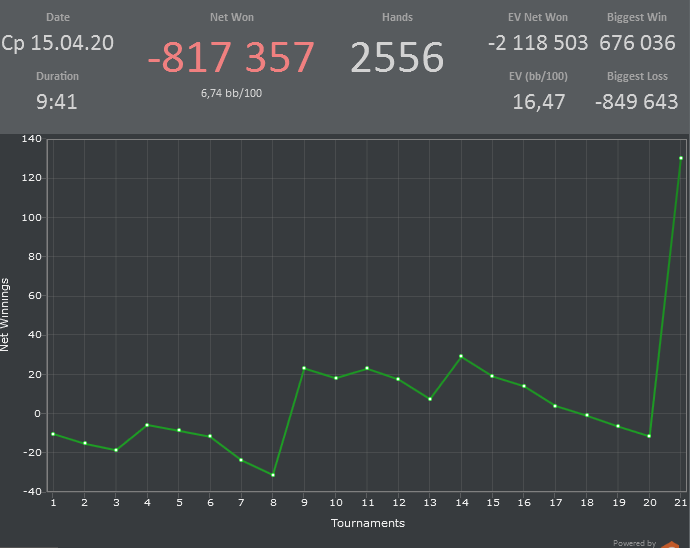The image size is (690, 548).
Task: Select the data point for tournament 8
Action: click(x=273, y=475)
